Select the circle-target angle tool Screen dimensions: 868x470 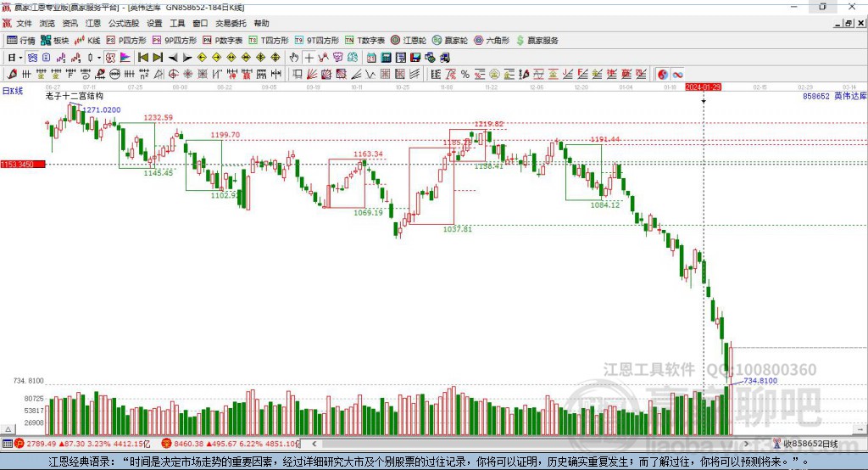click(x=173, y=75)
